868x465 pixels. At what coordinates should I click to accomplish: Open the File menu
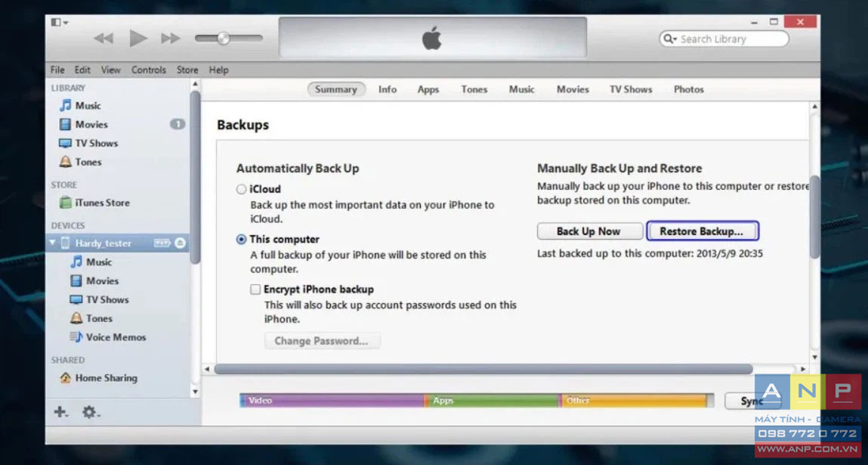click(57, 70)
